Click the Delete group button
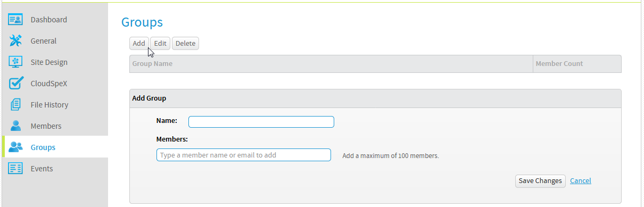 (185, 44)
